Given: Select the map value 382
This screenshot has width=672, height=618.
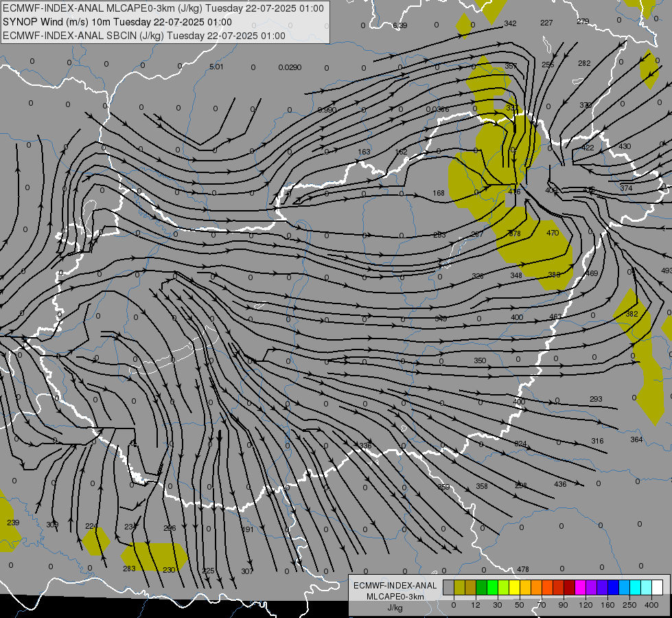Looking at the screenshot, I should [632, 314].
